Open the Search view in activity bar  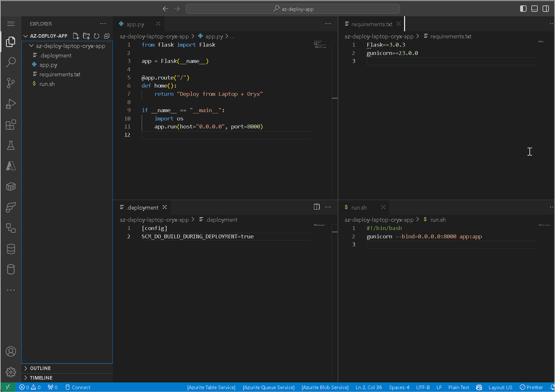(11, 62)
